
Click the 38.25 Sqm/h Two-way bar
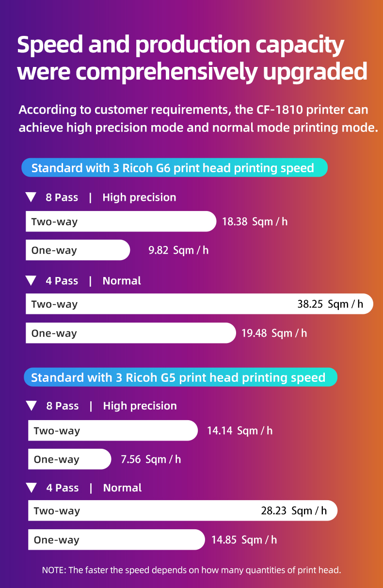click(199, 304)
